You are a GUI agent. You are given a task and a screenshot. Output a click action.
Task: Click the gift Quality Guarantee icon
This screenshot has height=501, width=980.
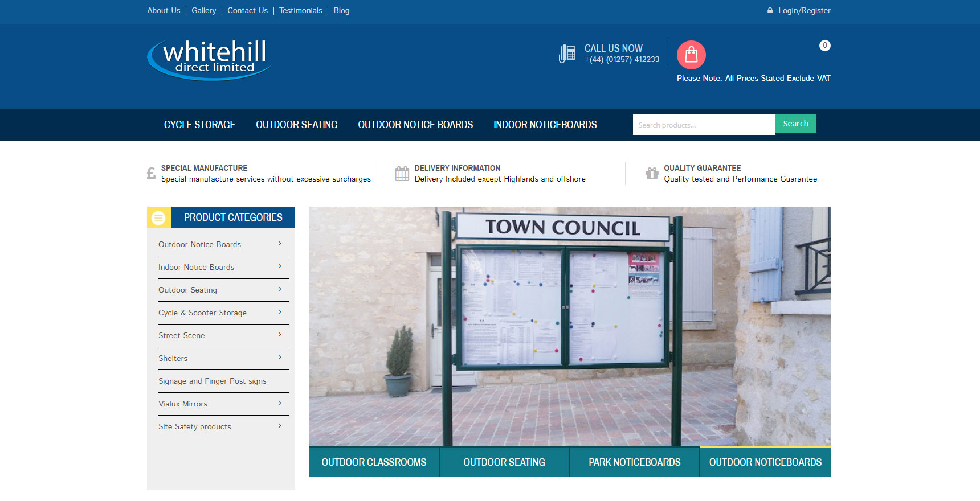[651, 173]
